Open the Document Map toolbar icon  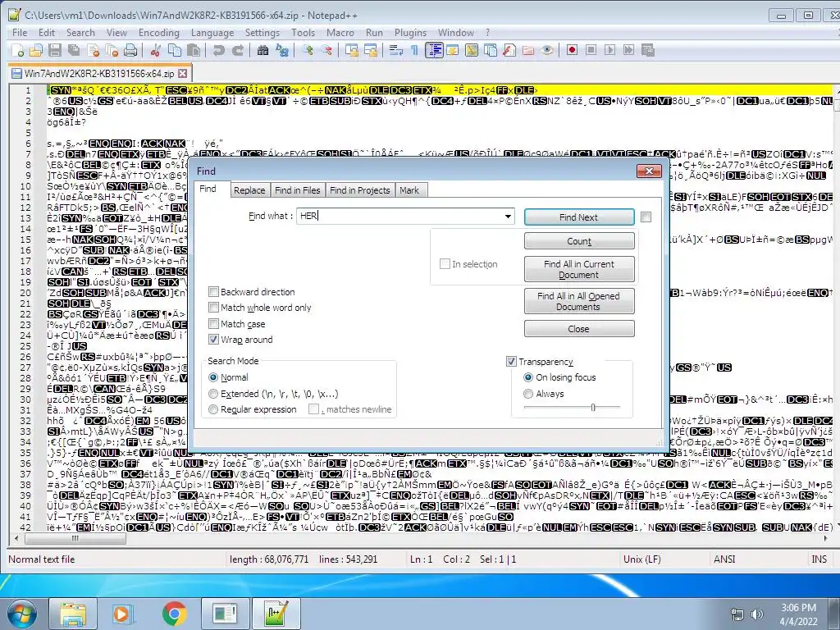point(472,50)
